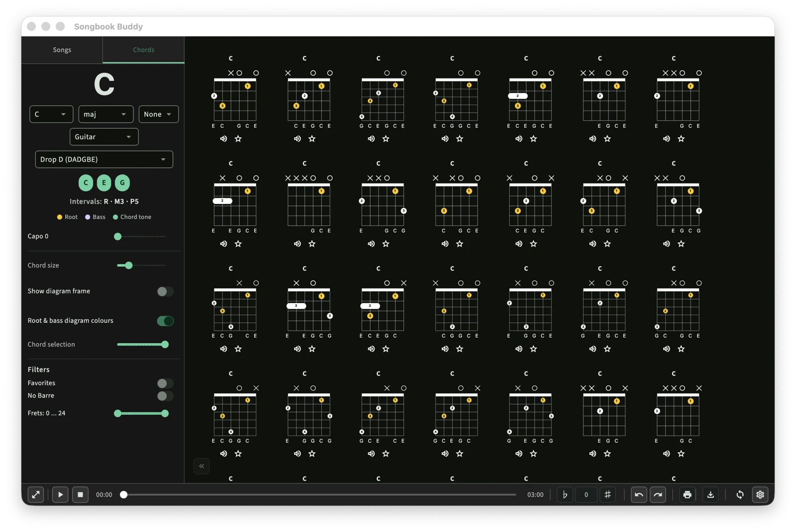Switch to the Chords tab

pyautogui.click(x=143, y=50)
